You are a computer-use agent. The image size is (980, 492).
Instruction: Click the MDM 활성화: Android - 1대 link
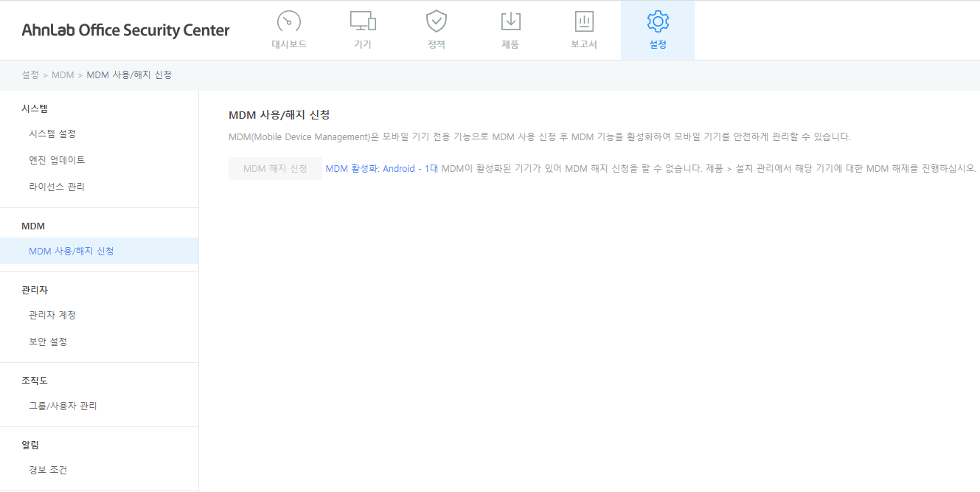click(x=381, y=169)
